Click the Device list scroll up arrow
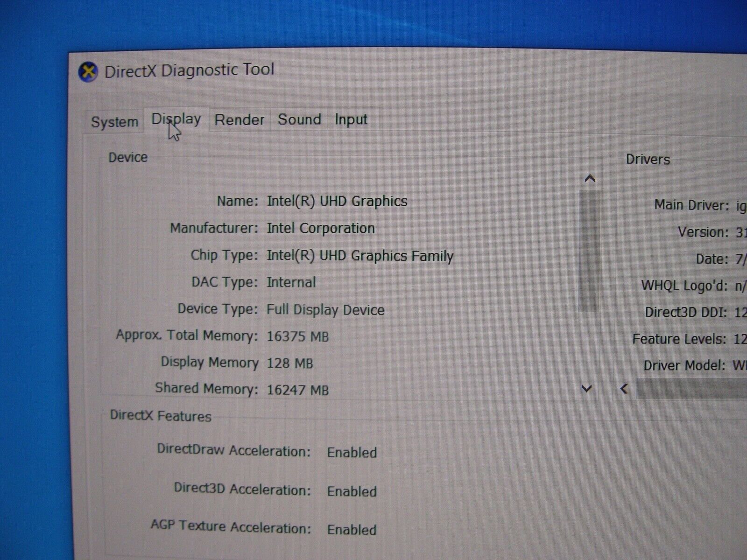Image resolution: width=747 pixels, height=560 pixels. pyautogui.click(x=590, y=179)
